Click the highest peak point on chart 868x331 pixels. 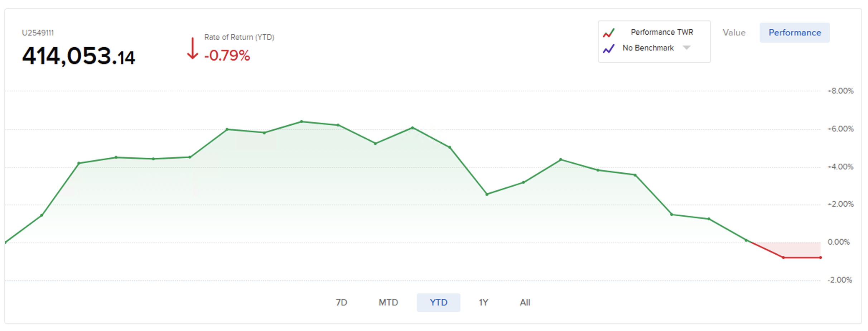pos(302,122)
